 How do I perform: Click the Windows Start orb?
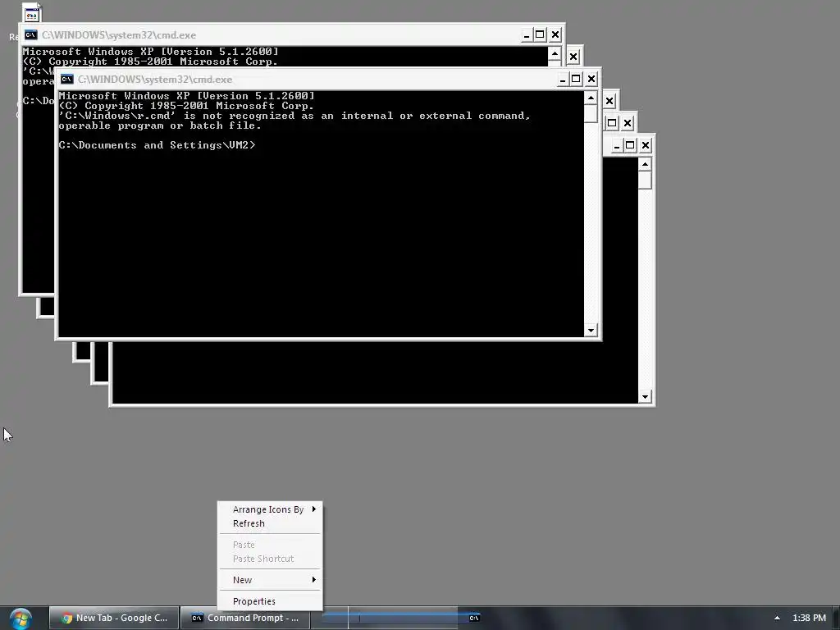[x=21, y=619]
